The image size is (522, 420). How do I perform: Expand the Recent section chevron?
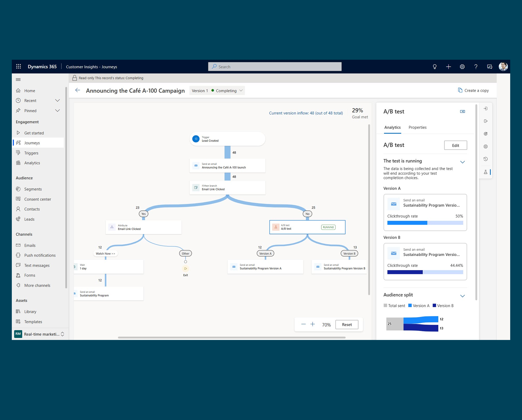point(57,101)
